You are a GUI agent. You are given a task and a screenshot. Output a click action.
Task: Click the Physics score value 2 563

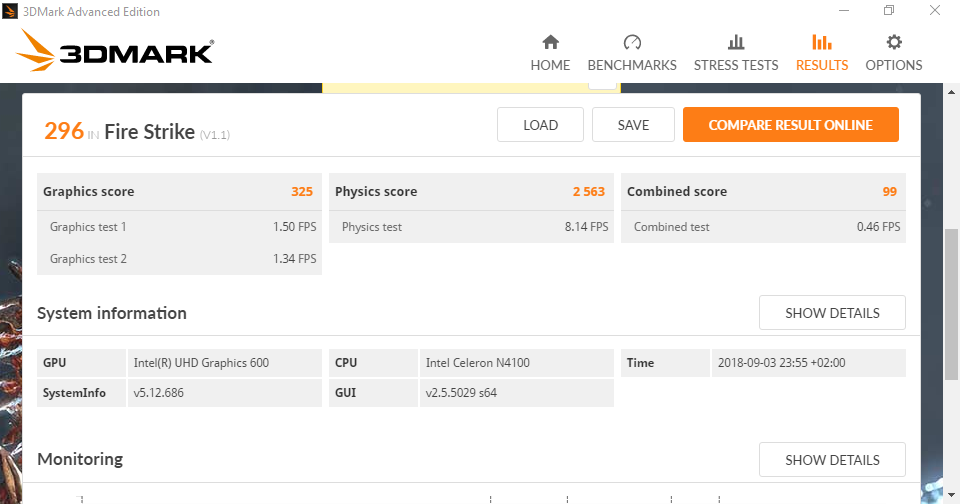[589, 192]
